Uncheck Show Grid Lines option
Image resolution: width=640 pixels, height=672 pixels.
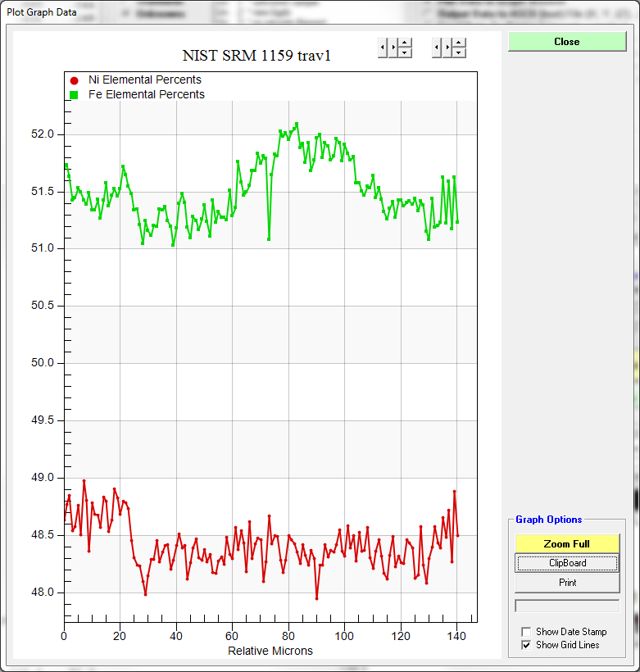pyautogui.click(x=526, y=645)
